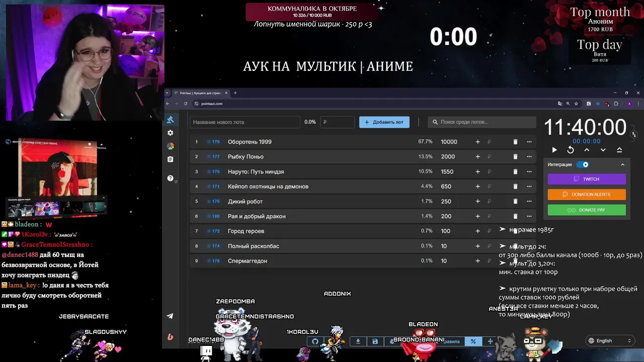Screen dimensions: 644x362
Task: Click the amount 1550 of Наруто lot
Action: click(x=447, y=171)
